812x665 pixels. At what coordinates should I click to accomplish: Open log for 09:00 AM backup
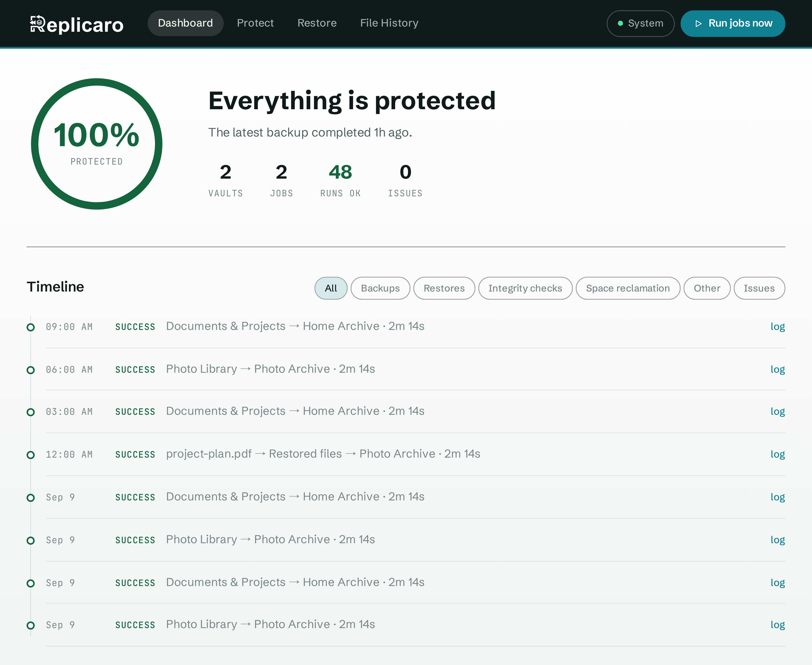[778, 327]
